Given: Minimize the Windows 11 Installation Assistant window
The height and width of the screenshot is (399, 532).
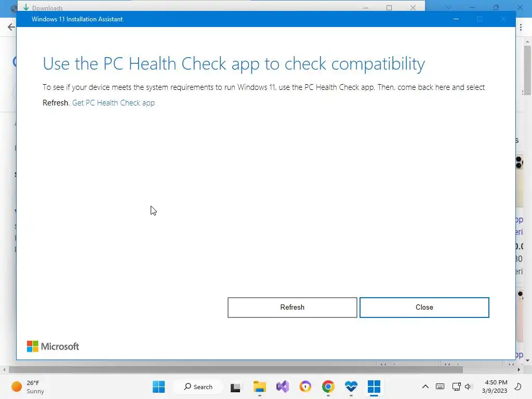Looking at the screenshot, I should (456, 19).
